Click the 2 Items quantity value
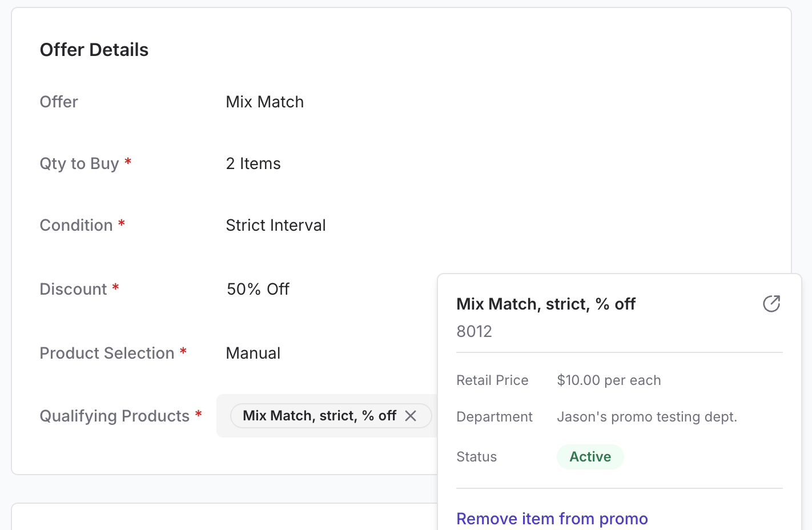 pyautogui.click(x=253, y=164)
